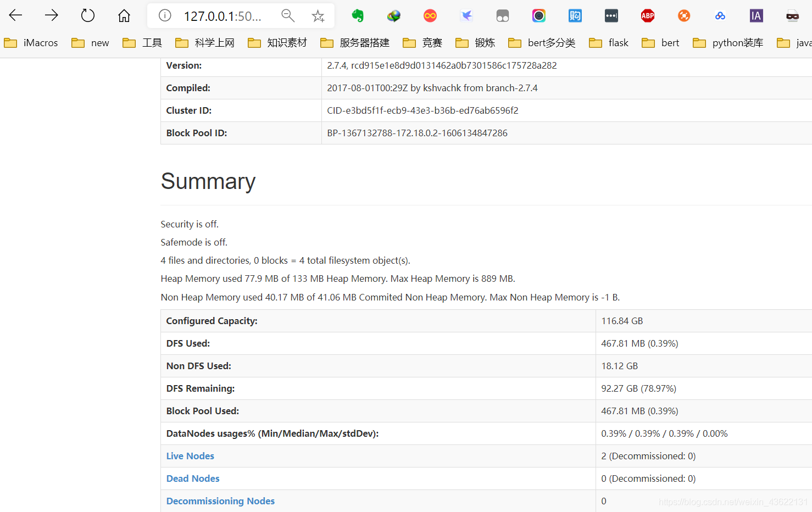Click the Block Pool Used label
Viewport: 812px width, 512px height.
click(203, 411)
